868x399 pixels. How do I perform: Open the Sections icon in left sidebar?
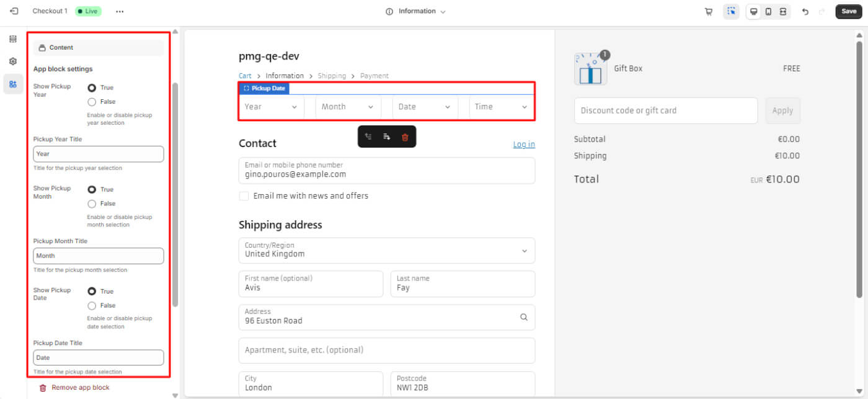click(13, 39)
